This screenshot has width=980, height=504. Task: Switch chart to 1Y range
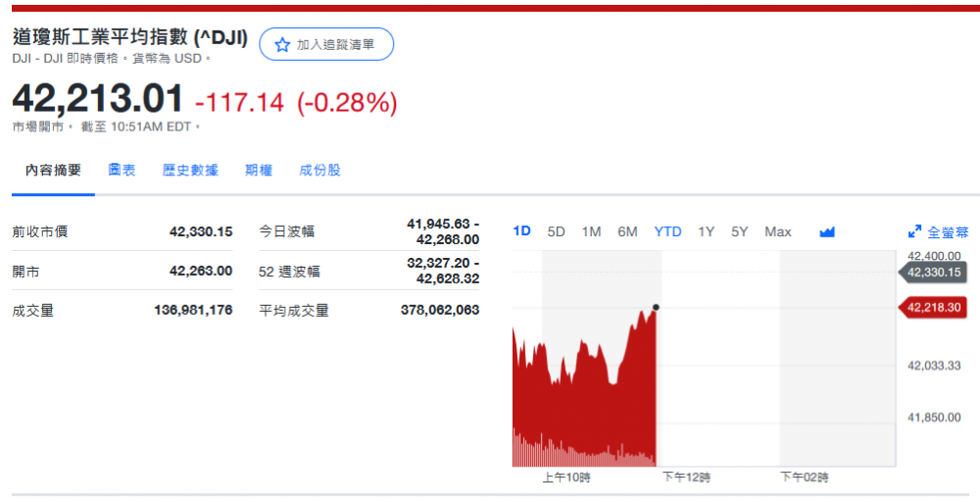pyautogui.click(x=706, y=232)
